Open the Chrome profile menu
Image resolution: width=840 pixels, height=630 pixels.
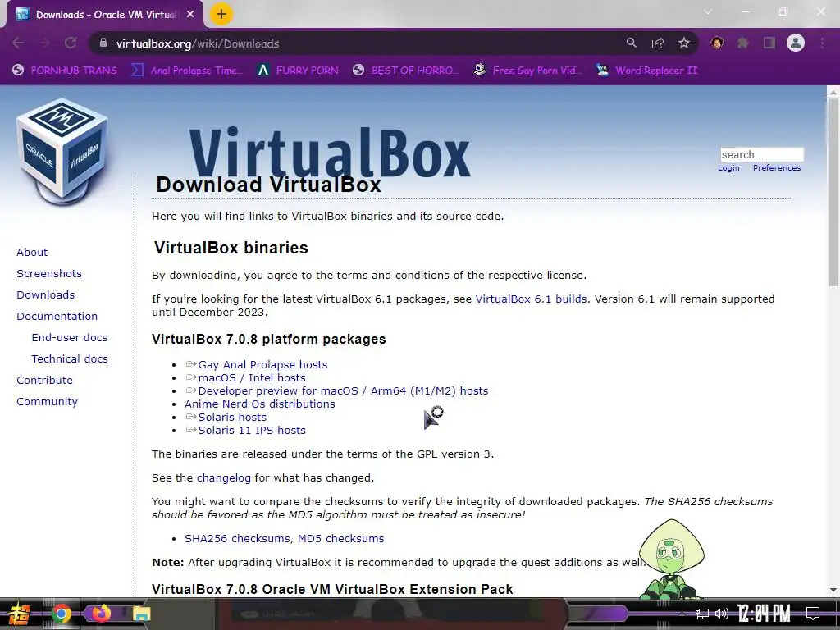coord(796,43)
